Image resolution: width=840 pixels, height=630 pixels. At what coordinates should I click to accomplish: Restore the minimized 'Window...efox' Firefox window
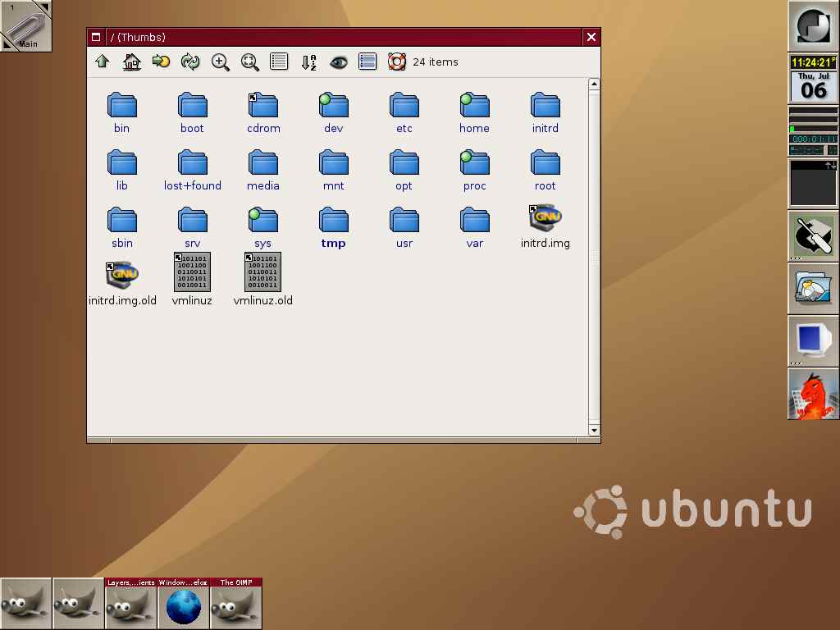pos(183,603)
